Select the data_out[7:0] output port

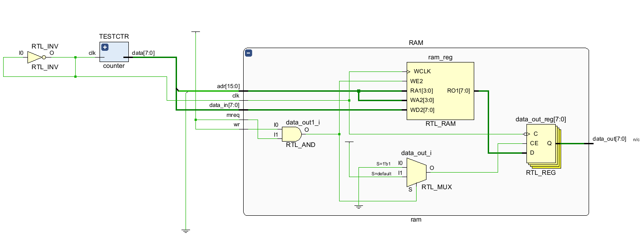pyautogui.click(x=609, y=139)
